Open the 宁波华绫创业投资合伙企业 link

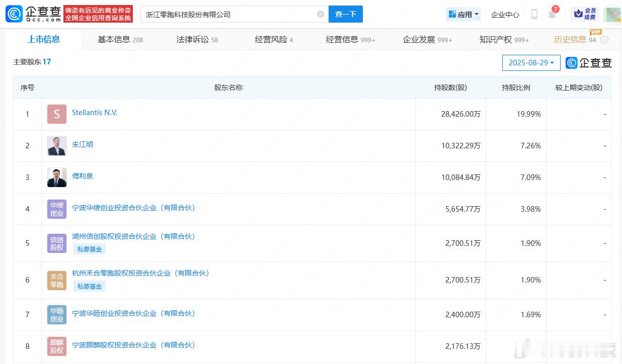[133, 208]
